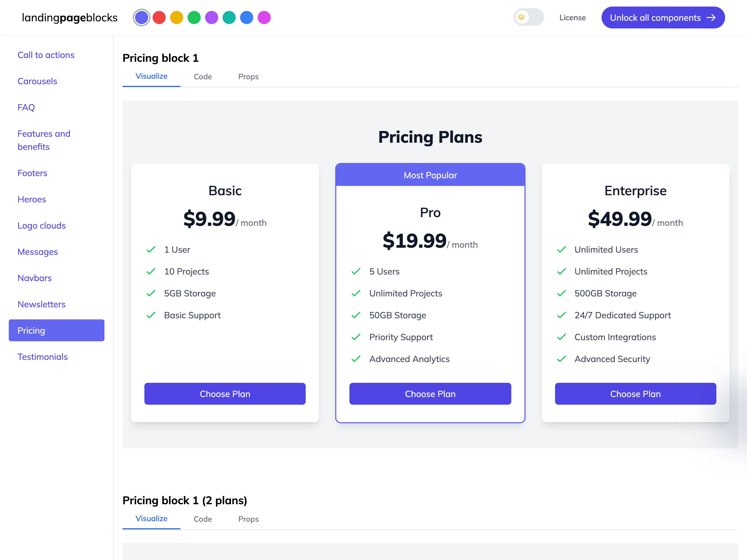This screenshot has height=560, width=747.
Task: Click Choose Plan on the Enterprise card
Action: [x=635, y=394]
